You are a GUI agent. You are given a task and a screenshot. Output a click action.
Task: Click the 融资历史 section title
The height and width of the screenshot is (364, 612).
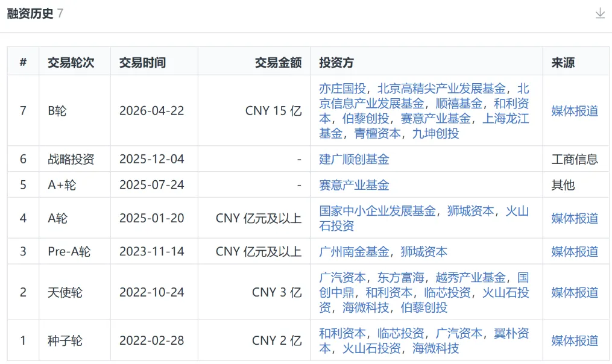point(30,14)
